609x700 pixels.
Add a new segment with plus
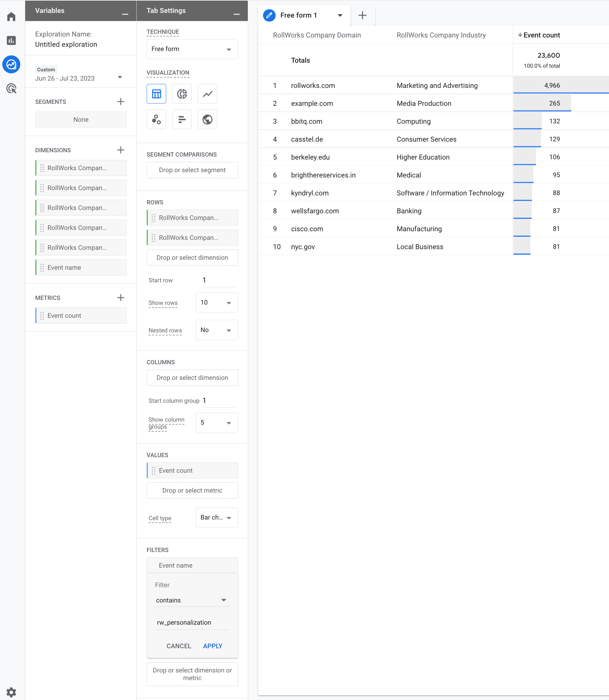point(121,102)
